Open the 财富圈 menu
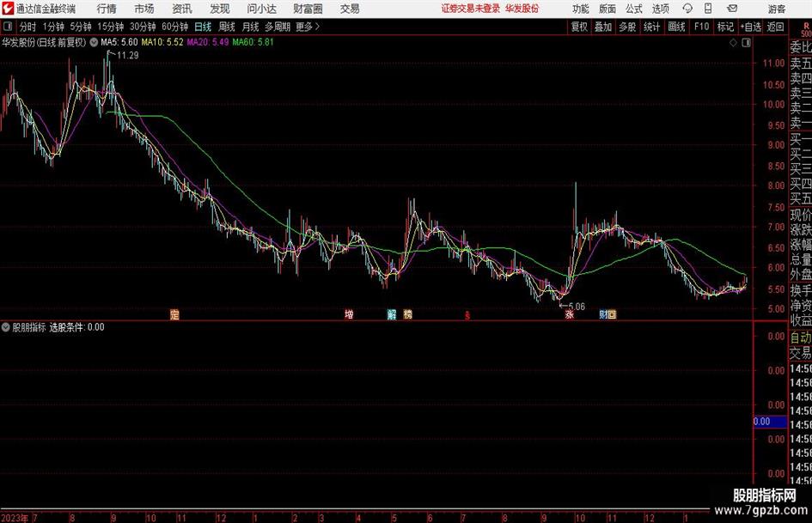This screenshot has width=812, height=523. 308,9
